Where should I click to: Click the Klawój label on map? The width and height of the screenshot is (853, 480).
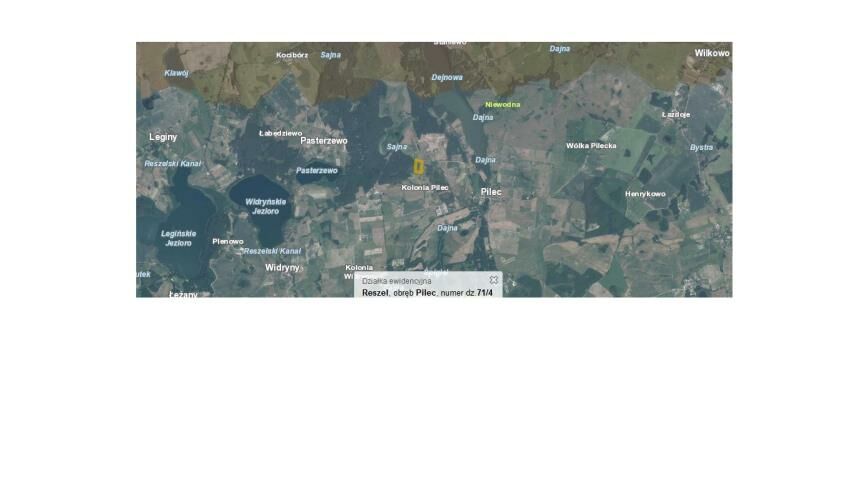click(176, 73)
